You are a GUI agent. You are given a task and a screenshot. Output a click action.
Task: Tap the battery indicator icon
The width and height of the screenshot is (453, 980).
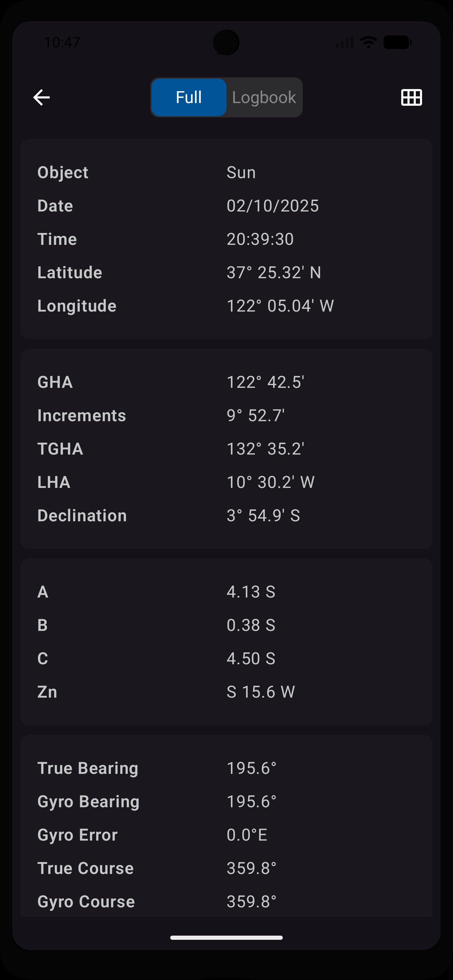[398, 42]
